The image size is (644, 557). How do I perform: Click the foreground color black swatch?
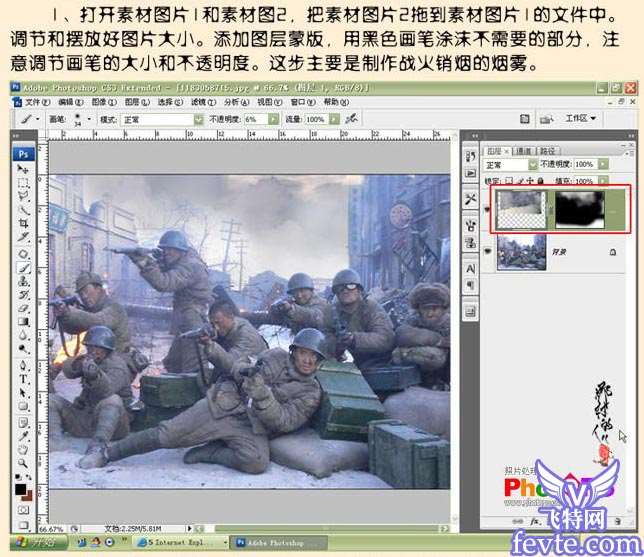(20, 489)
